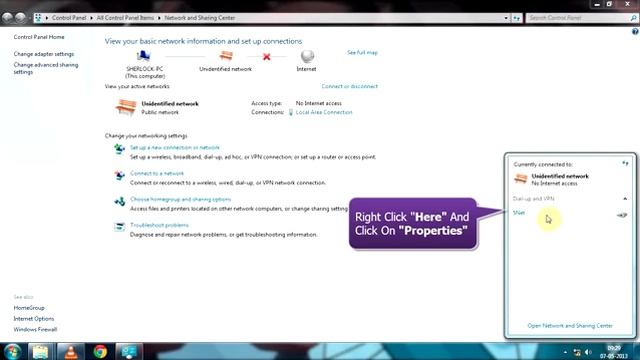Click Open Network and Sharing Center link
The image size is (640, 360).
pos(570,326)
